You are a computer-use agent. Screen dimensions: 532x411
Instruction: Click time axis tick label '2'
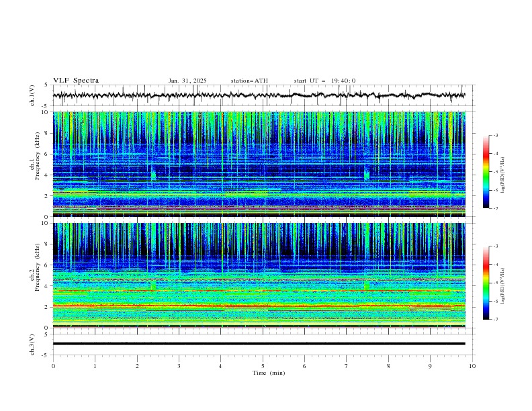pos(137,366)
